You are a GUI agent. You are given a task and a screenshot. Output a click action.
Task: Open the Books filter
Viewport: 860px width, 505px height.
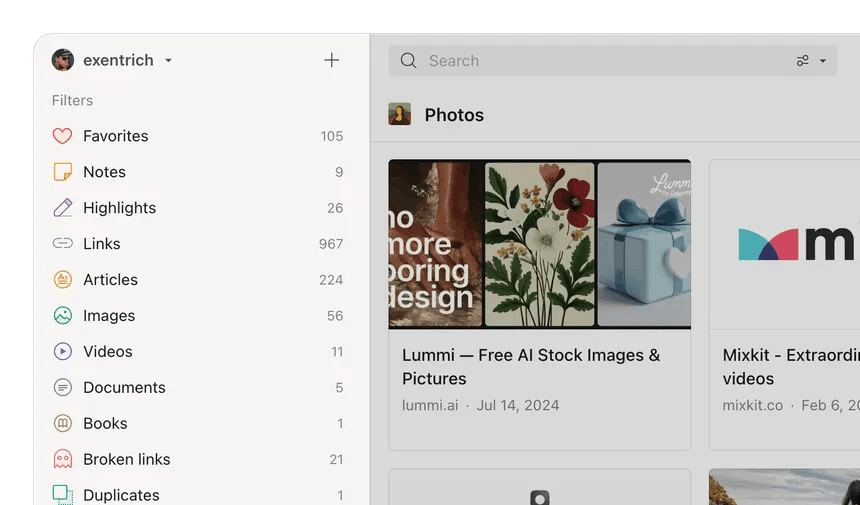coord(197,423)
